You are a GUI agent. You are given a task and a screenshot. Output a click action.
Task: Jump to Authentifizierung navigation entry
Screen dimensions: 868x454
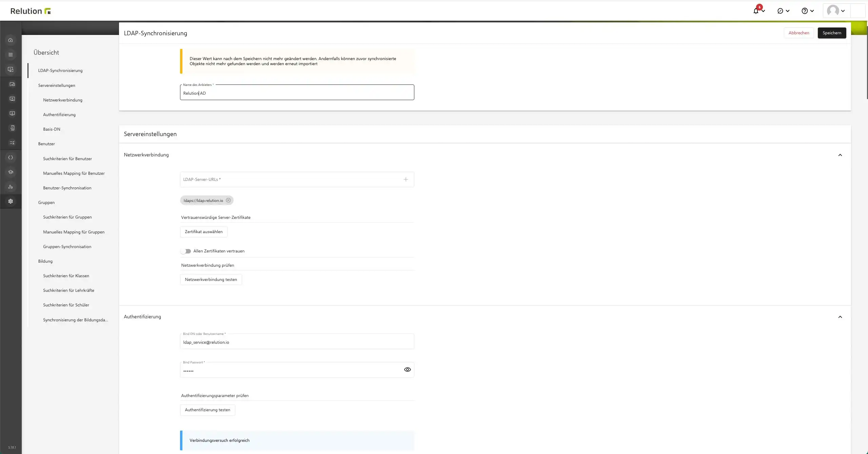[x=59, y=115]
